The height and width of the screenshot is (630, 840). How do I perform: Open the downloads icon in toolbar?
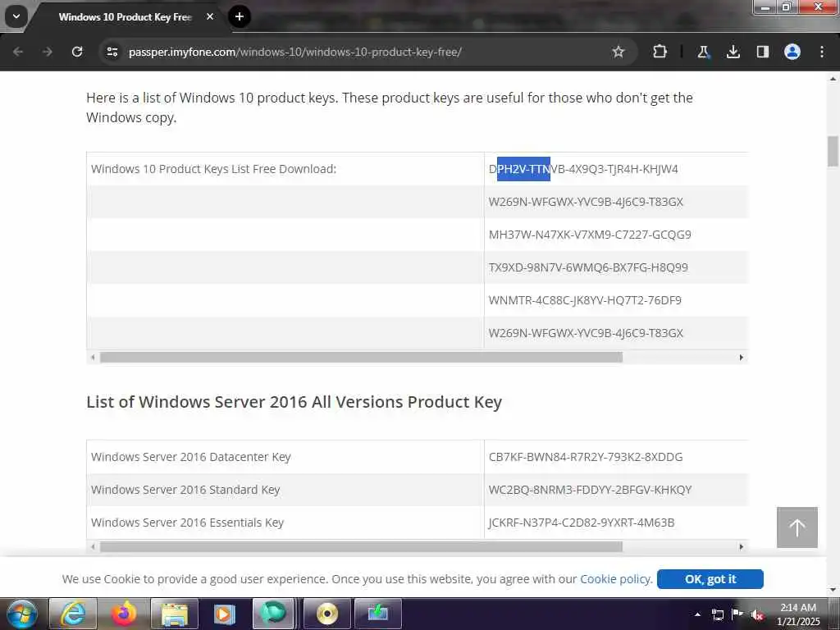coord(733,52)
